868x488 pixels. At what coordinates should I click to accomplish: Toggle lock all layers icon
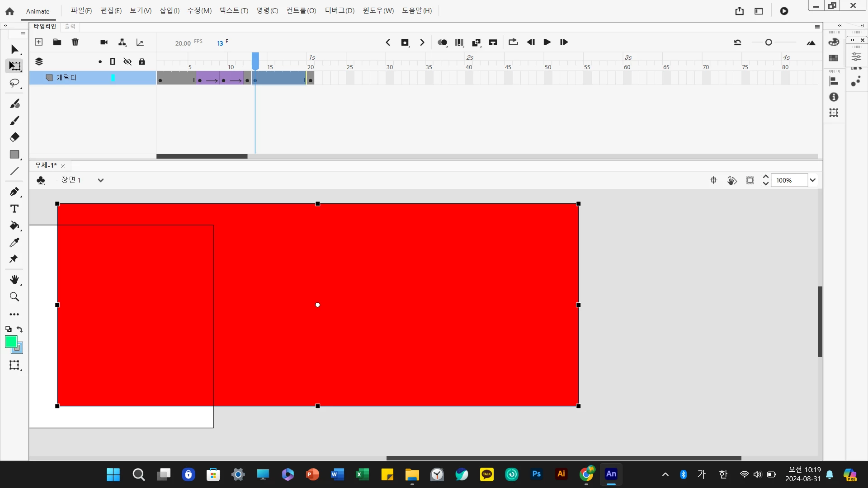(x=142, y=61)
